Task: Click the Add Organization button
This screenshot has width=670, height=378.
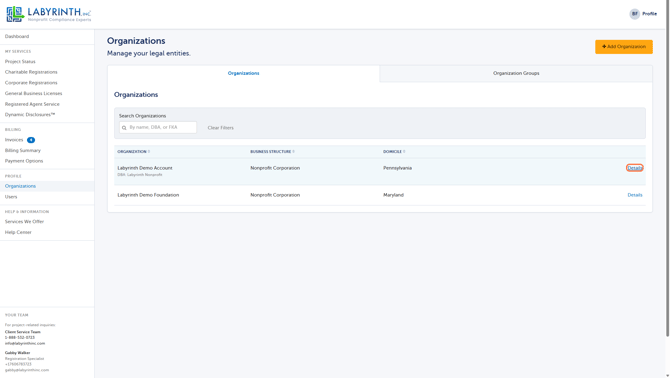Action: click(623, 47)
